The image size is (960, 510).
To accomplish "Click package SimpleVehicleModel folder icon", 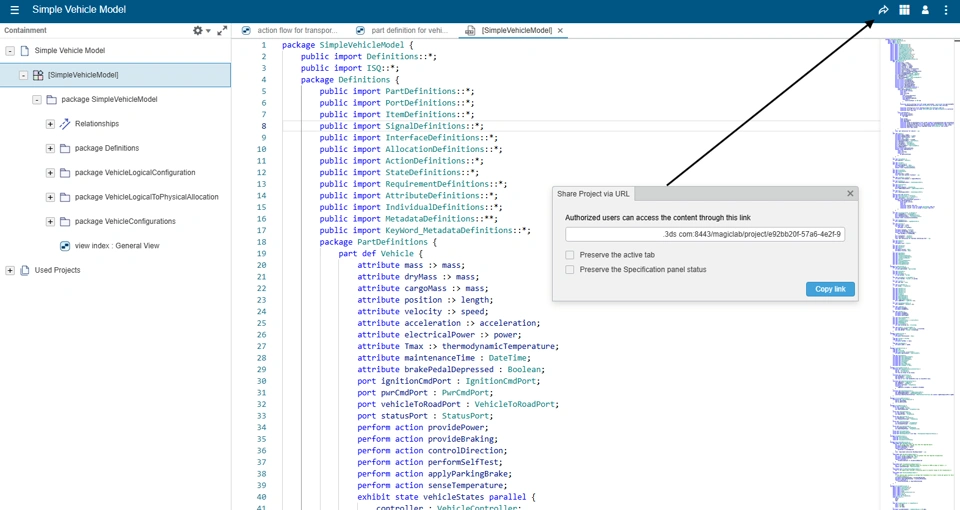I will coord(51,99).
